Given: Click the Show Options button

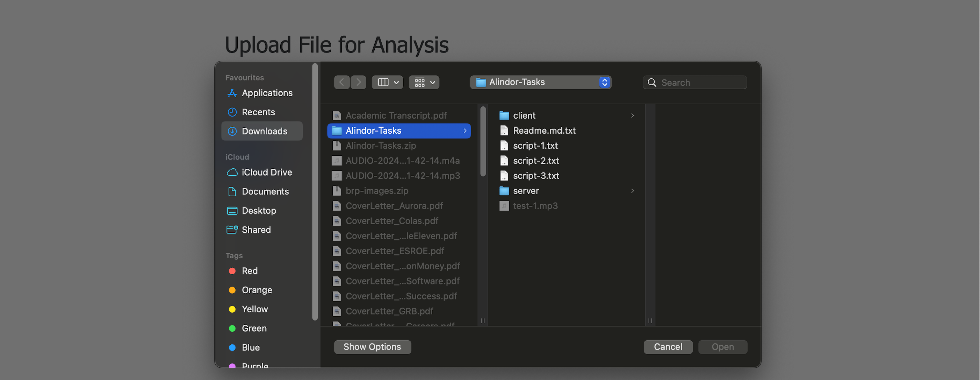Looking at the screenshot, I should tap(372, 347).
